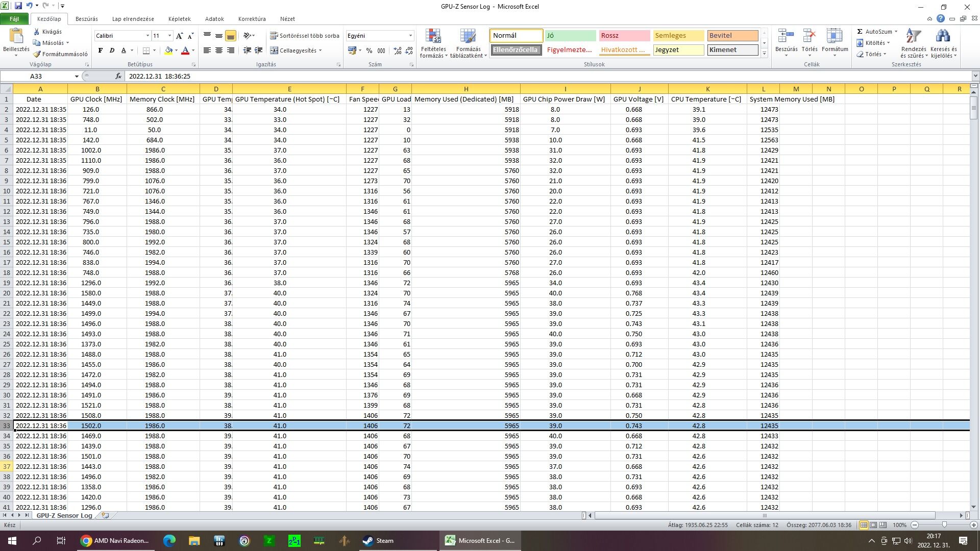Open Feltételes formázás conditional formatting

pyautogui.click(x=433, y=43)
